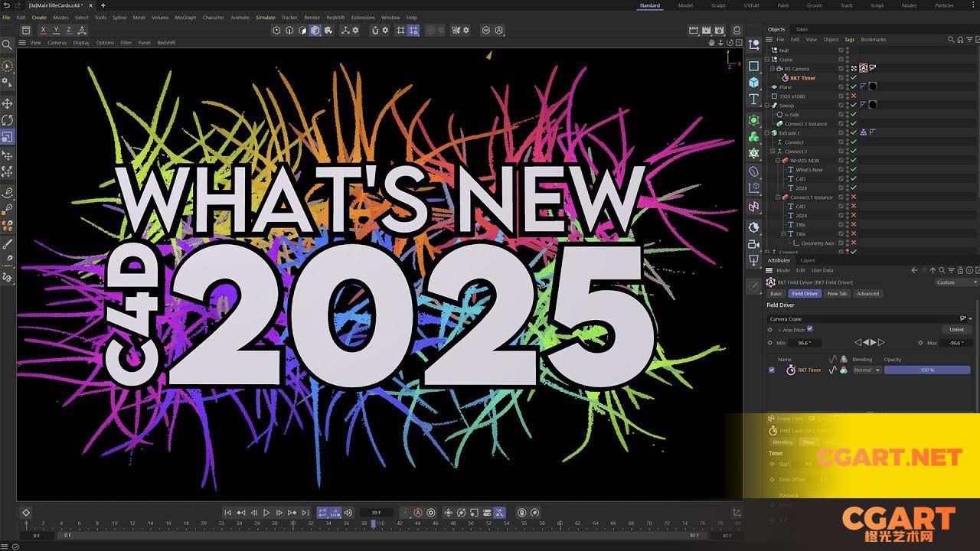Image resolution: width=980 pixels, height=551 pixels.
Task: Toggle RKT Timer field layer checkbox
Action: tap(772, 370)
